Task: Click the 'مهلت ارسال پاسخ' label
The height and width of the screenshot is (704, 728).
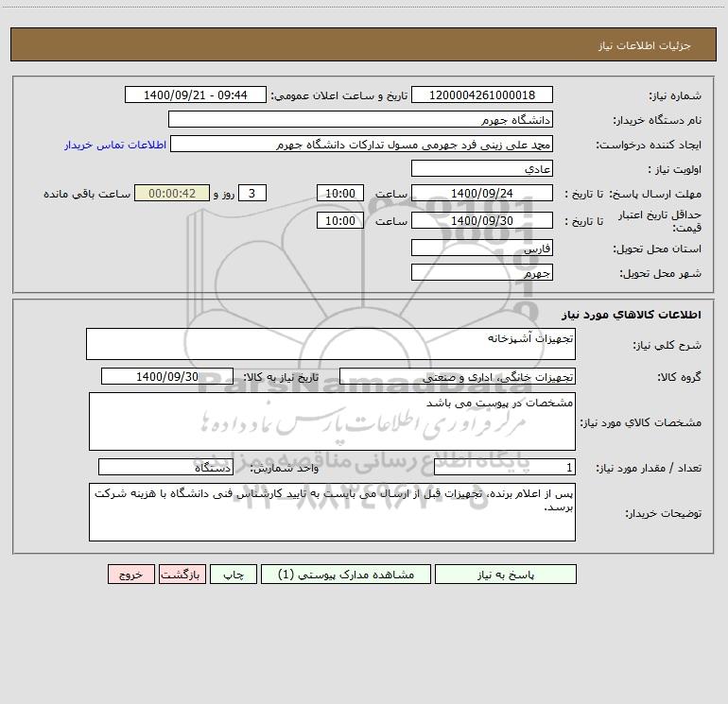Action: click(654, 194)
